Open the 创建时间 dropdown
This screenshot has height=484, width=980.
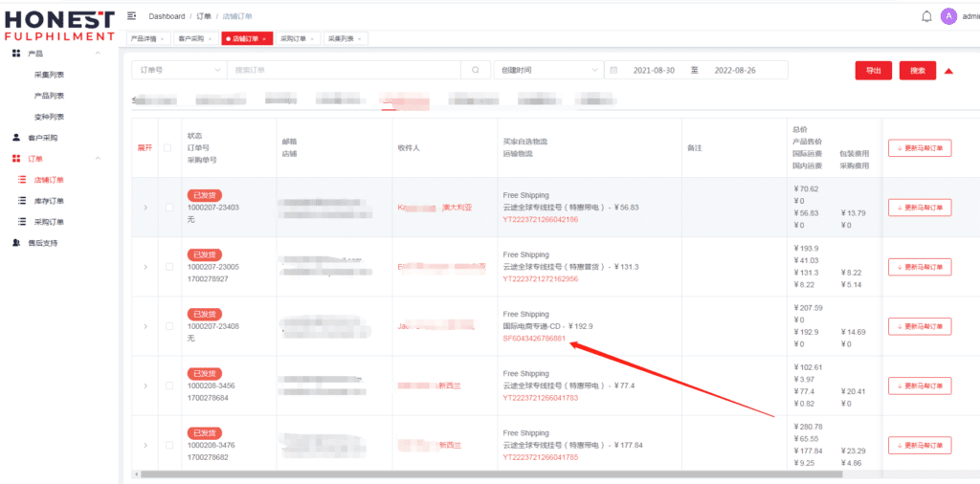[546, 70]
